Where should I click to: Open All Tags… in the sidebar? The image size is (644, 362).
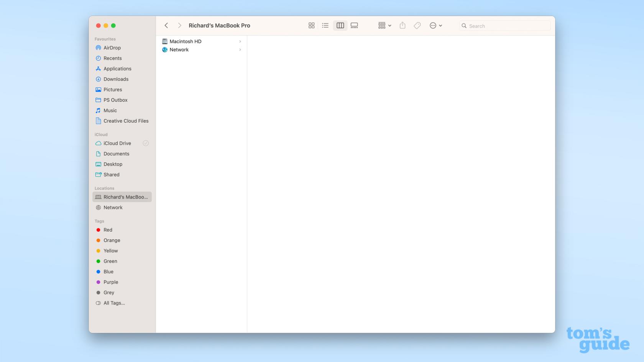[x=122, y=303]
